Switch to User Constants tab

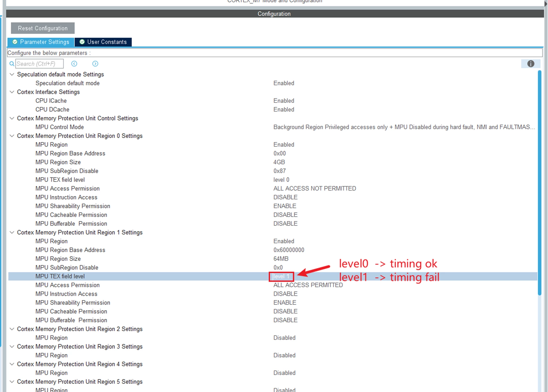[x=103, y=42]
